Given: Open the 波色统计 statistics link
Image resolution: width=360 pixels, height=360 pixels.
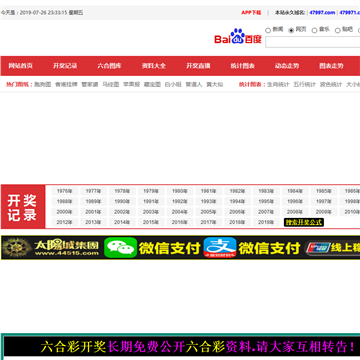Looking at the screenshot, I should [331, 85].
